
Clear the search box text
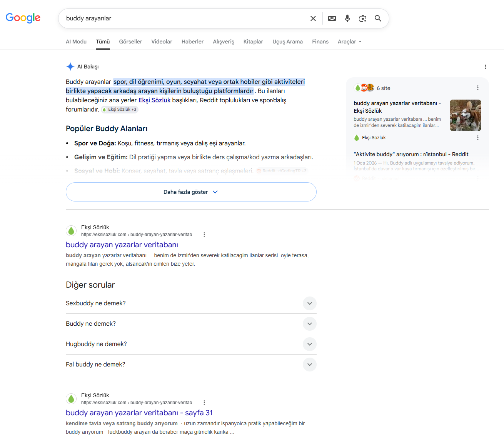click(x=313, y=18)
